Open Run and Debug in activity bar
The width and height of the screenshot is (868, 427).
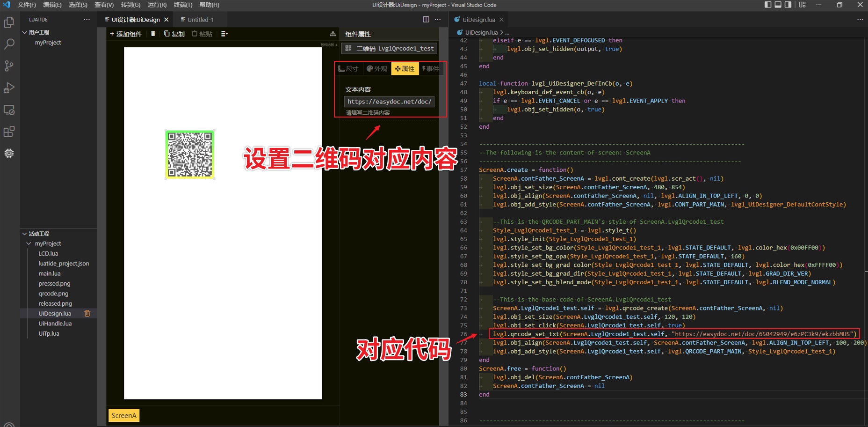(x=9, y=88)
